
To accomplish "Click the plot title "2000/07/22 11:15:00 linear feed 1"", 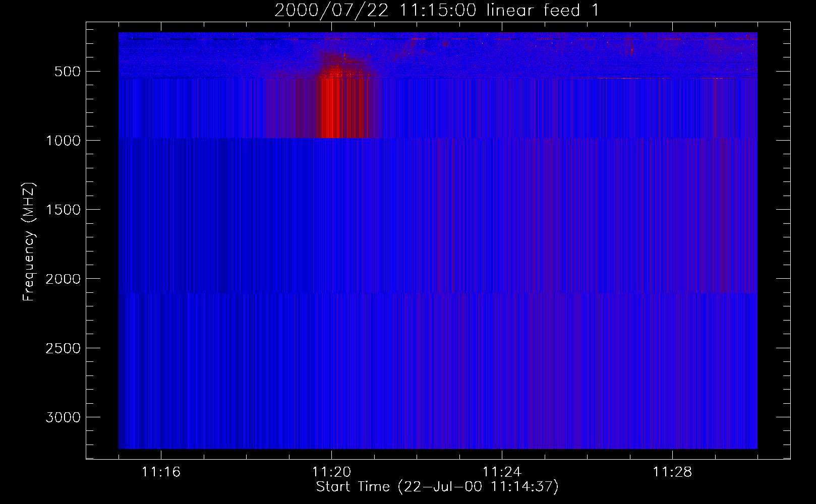I will (437, 10).
